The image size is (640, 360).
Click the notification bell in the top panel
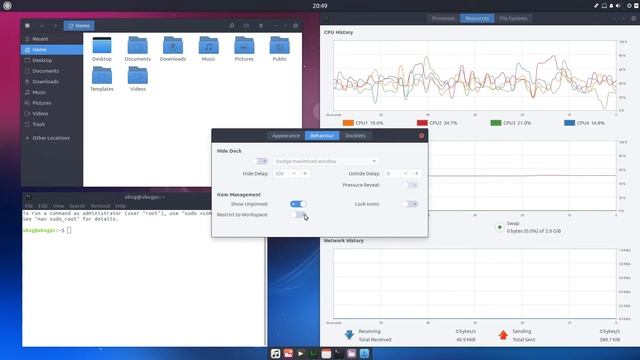611,6
